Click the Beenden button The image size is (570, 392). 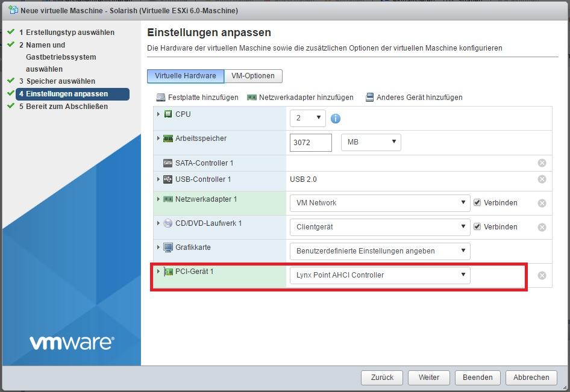[478, 378]
